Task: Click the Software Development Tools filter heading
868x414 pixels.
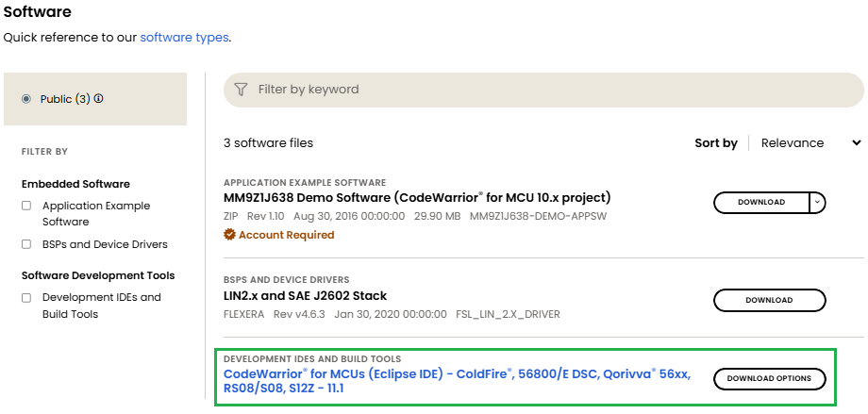Action: coord(98,275)
